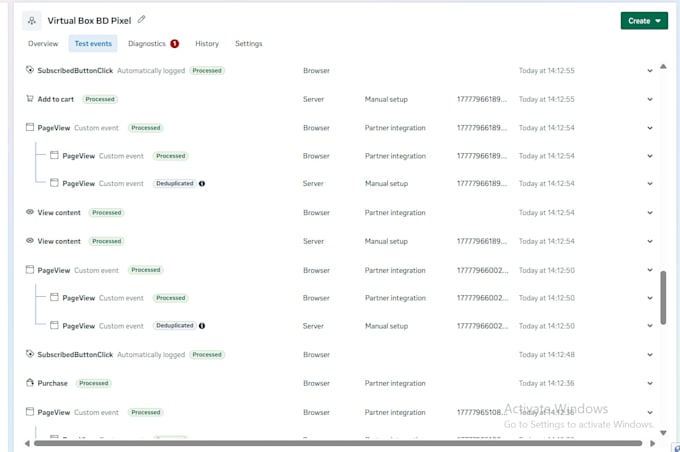Click the pencil icon to rename the pixel
This screenshot has height=452, width=680.
click(x=141, y=20)
